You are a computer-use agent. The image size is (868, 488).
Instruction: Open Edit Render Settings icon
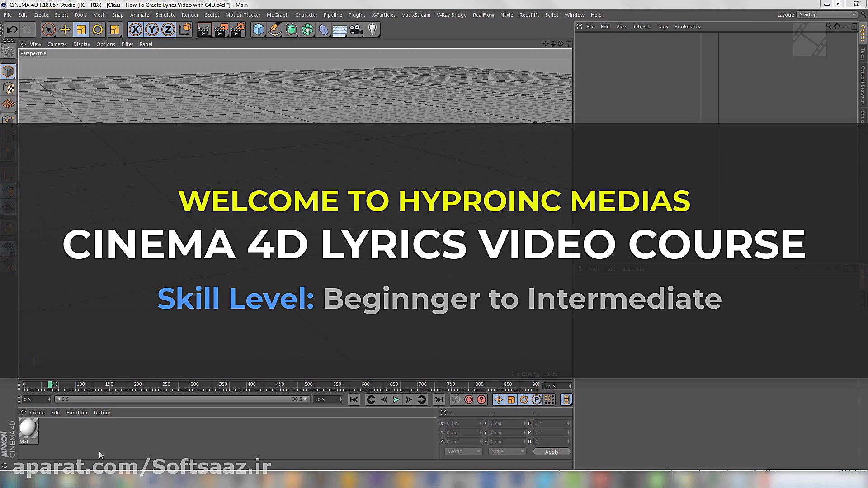(237, 30)
